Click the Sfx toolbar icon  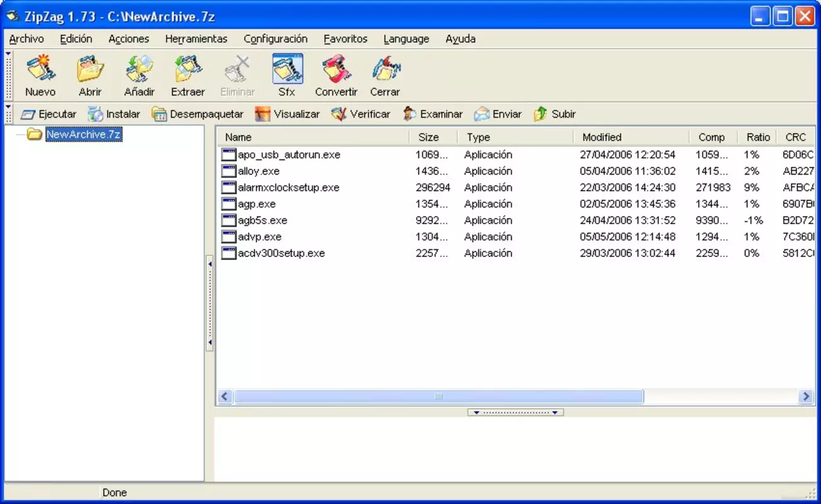point(287,76)
